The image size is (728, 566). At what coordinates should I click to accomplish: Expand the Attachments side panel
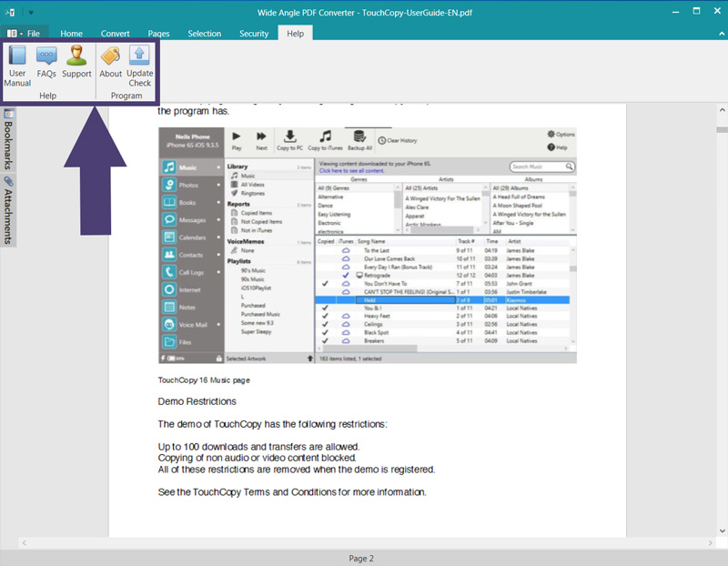(8, 210)
